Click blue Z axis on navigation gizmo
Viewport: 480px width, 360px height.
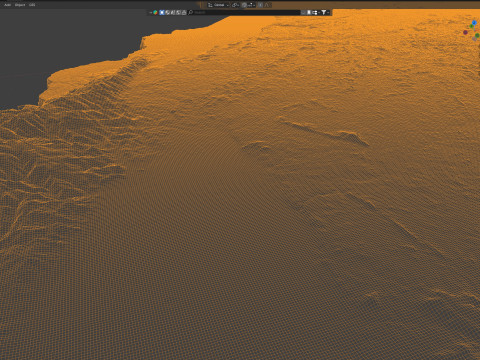pyautogui.click(x=474, y=23)
